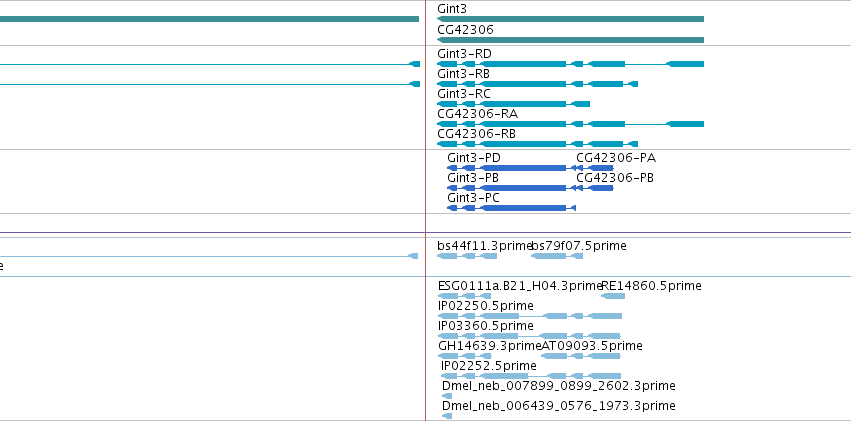This screenshot has width=851, height=421.
Task: Click the CG42306-RA transcript label
Action: point(478,114)
